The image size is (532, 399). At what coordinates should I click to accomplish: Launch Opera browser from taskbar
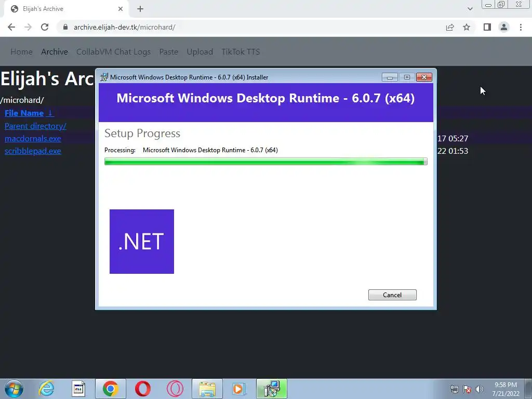tap(142, 389)
